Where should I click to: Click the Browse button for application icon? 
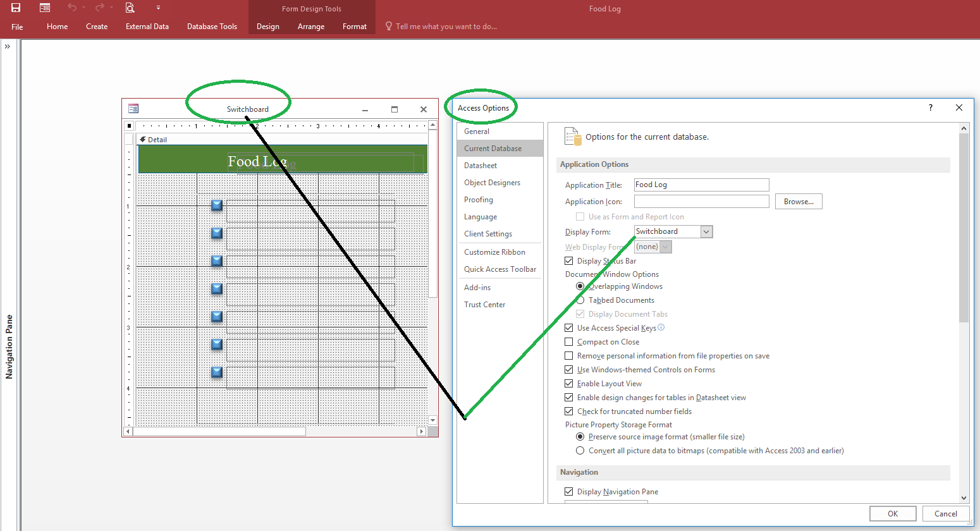(799, 202)
